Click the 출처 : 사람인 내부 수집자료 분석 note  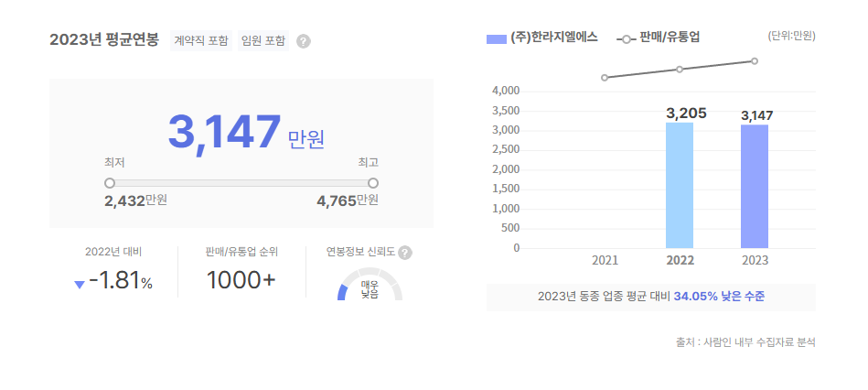745,341
